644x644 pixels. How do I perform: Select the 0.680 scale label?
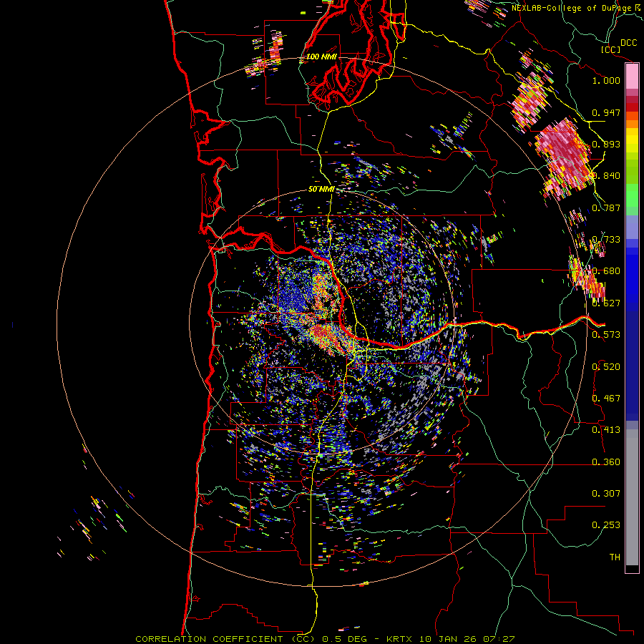point(606,271)
